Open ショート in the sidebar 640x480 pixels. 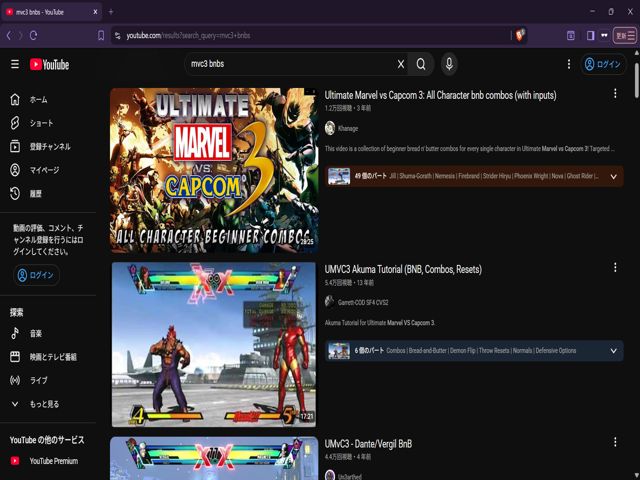coord(48,123)
